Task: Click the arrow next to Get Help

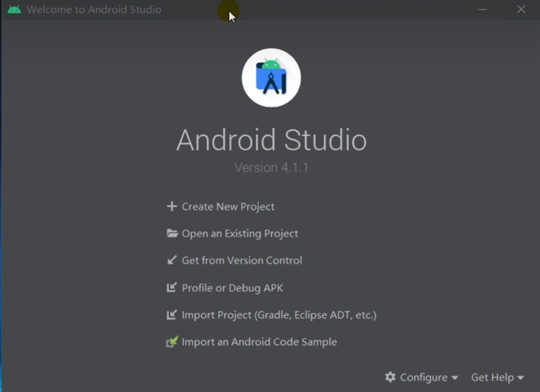Action: pos(521,378)
